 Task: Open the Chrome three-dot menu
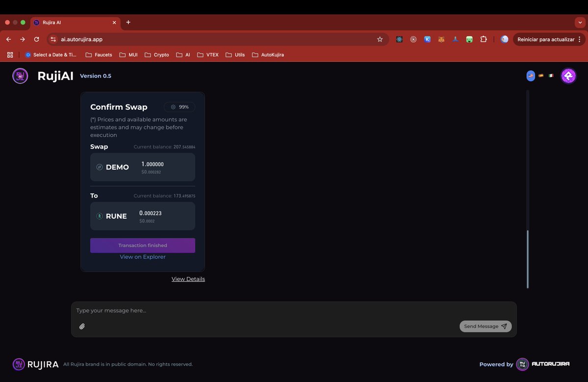point(580,39)
